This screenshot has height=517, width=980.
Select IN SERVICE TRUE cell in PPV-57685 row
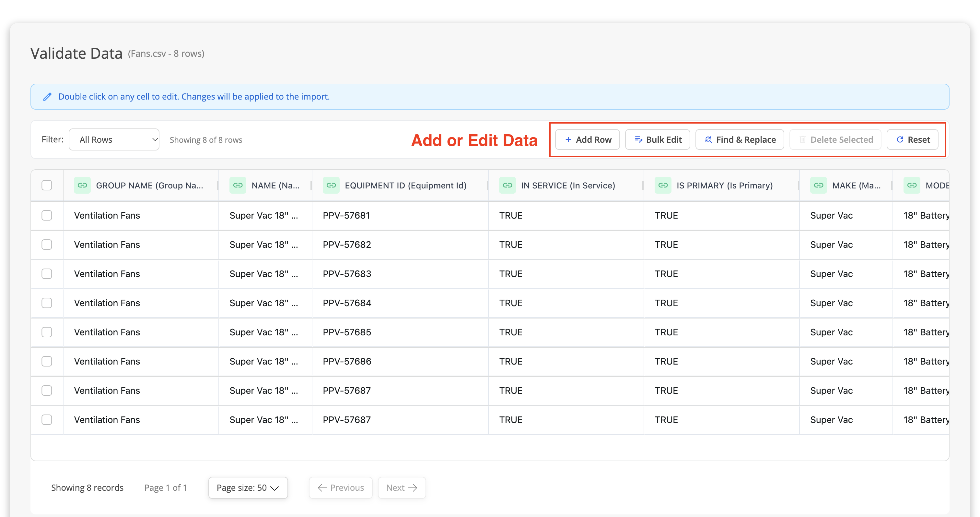click(566, 332)
